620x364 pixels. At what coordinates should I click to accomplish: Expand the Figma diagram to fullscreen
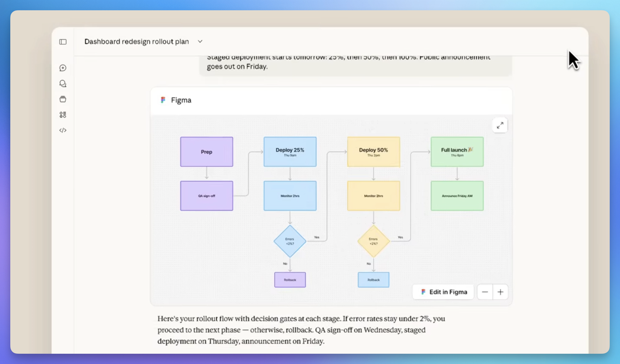coord(500,126)
